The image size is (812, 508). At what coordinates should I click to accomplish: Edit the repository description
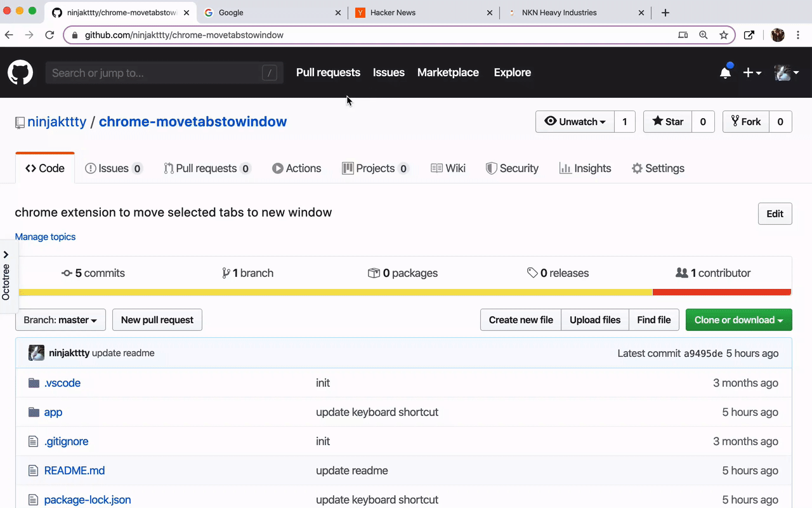point(775,214)
